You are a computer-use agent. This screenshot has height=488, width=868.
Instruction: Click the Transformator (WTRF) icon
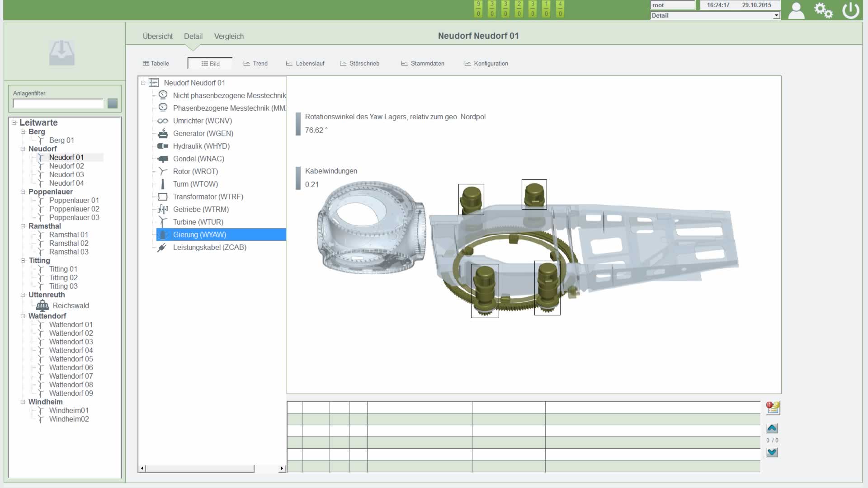pyautogui.click(x=163, y=197)
